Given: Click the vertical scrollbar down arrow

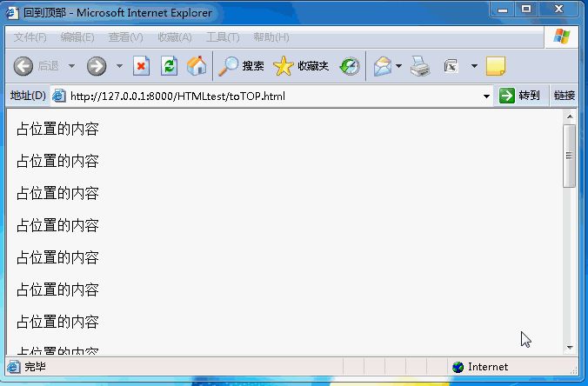Looking at the screenshot, I should click(x=570, y=348).
